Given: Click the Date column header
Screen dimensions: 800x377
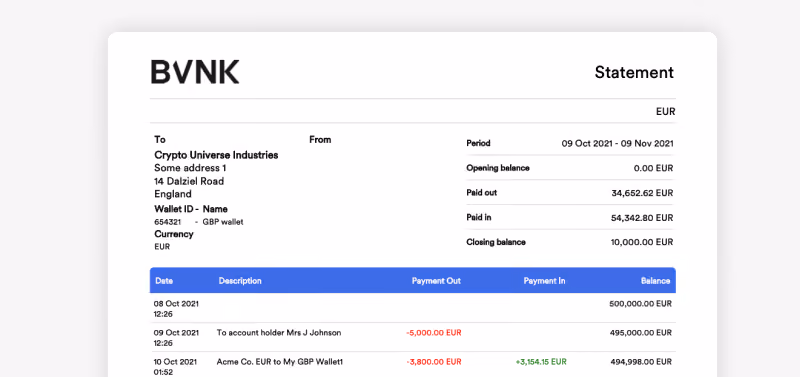Looking at the screenshot, I should (164, 281).
